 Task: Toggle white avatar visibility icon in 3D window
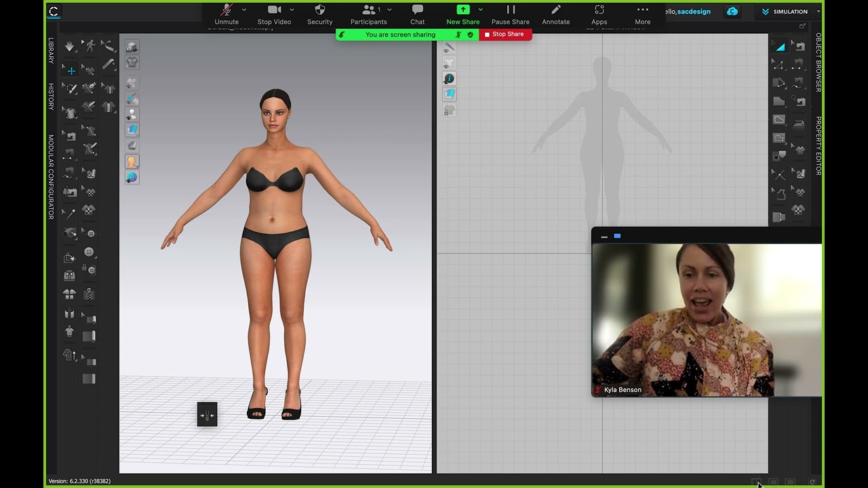(132, 113)
